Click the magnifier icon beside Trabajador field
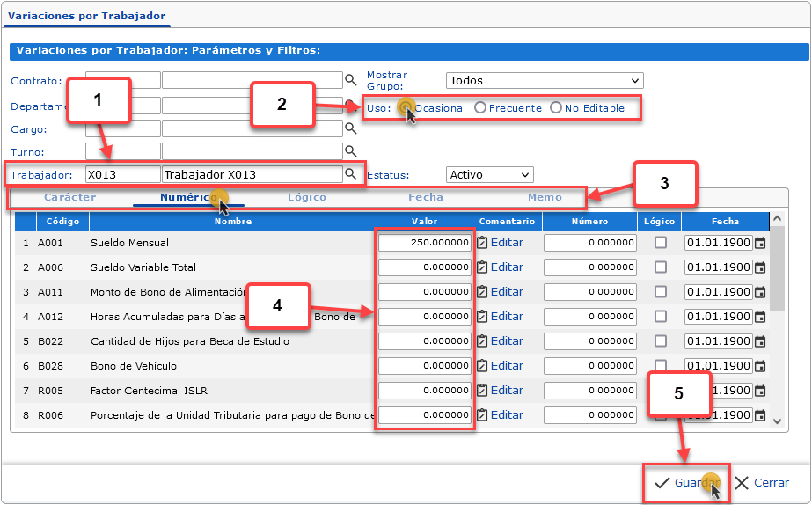The width and height of the screenshot is (812, 505). [350, 174]
